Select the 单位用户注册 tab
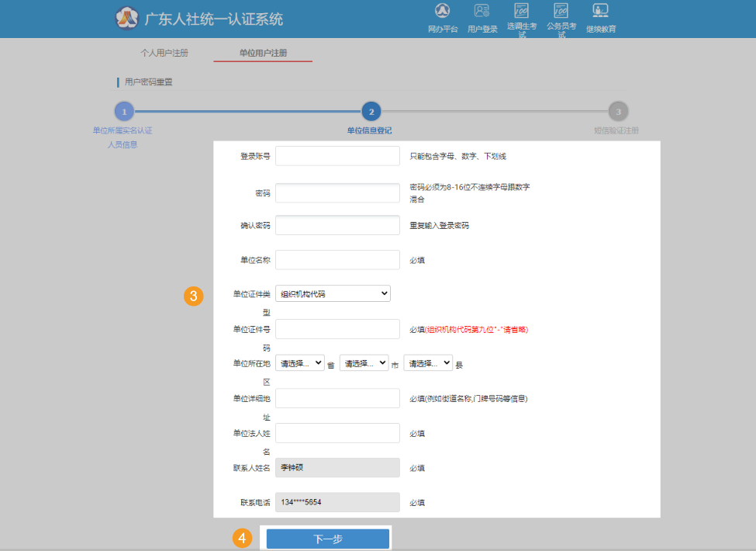The width and height of the screenshot is (756, 551). 263,53
